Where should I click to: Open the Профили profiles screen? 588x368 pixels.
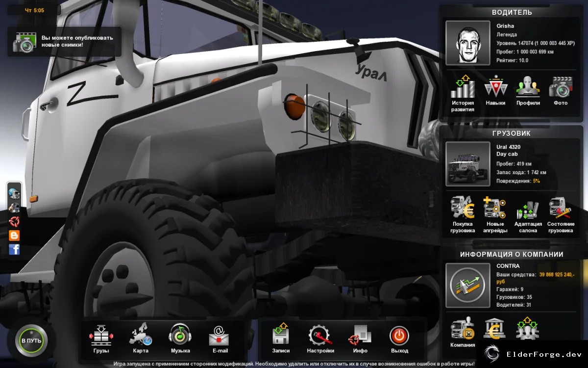528,91
